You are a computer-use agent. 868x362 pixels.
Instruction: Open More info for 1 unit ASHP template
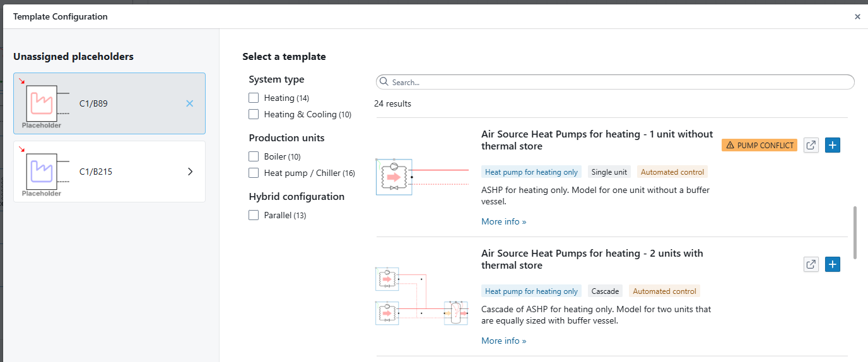(503, 221)
